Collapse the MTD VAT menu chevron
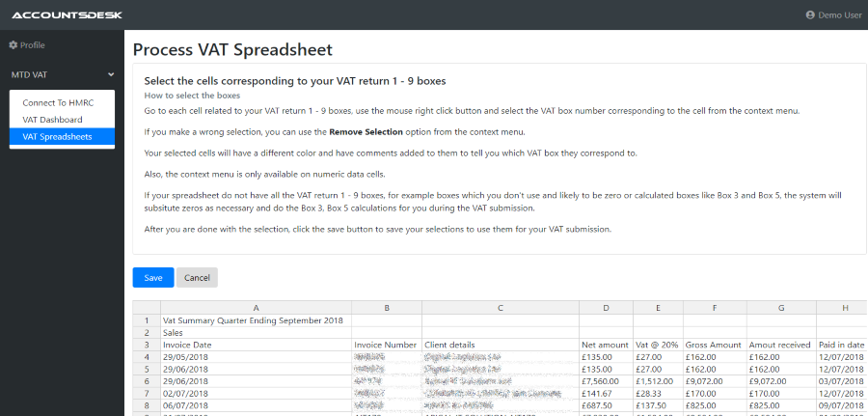 click(111, 74)
